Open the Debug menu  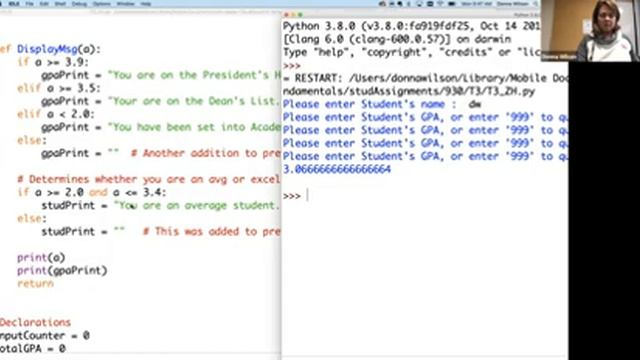(79, 4)
